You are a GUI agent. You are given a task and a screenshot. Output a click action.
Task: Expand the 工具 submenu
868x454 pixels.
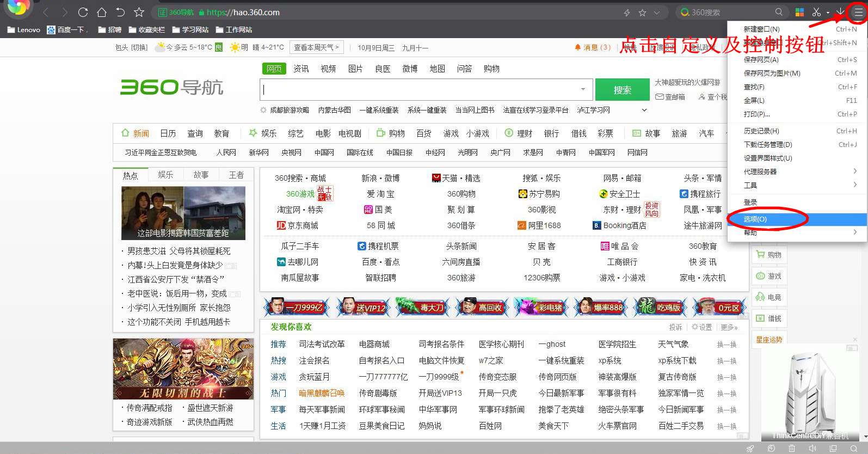click(x=797, y=185)
